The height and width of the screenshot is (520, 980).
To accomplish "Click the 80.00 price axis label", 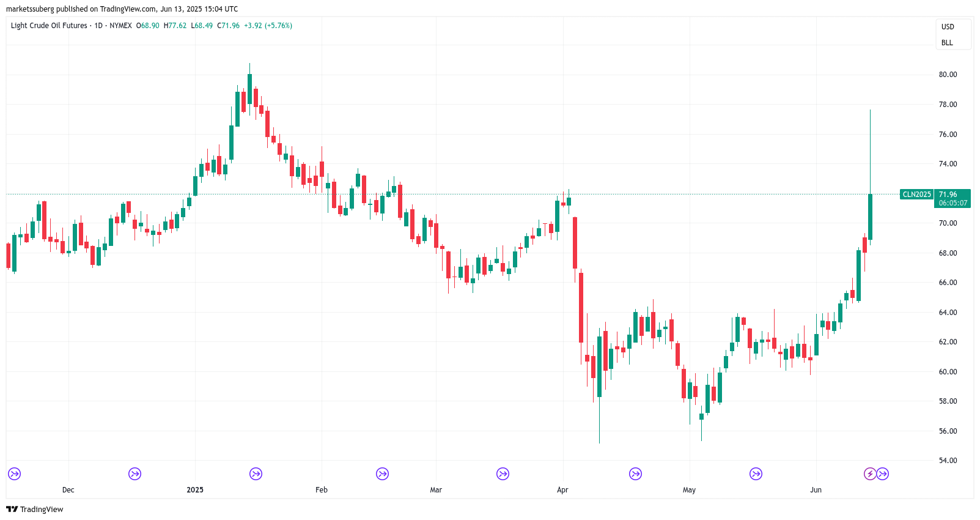I will (948, 75).
